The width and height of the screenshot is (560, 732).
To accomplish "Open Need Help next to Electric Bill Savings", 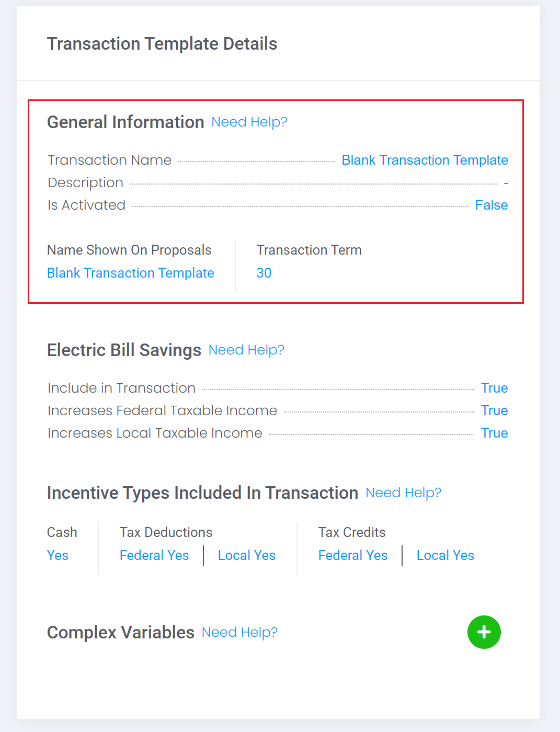I will click(x=246, y=350).
